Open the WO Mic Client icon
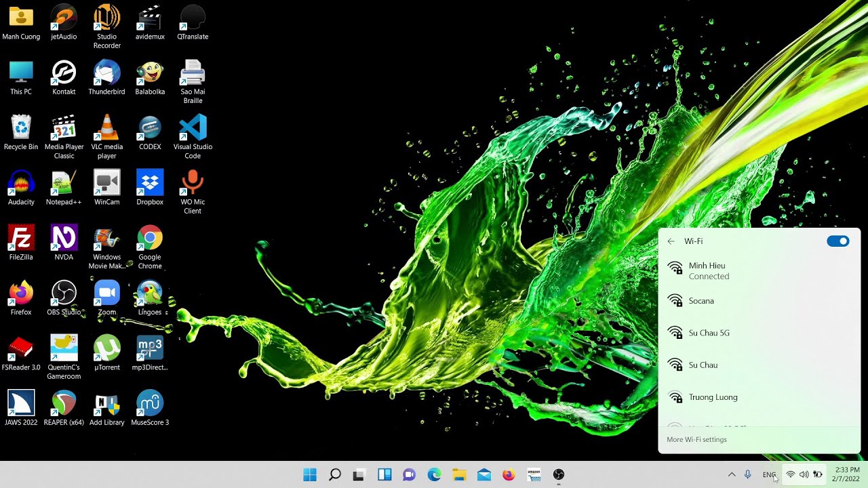 [x=193, y=192]
